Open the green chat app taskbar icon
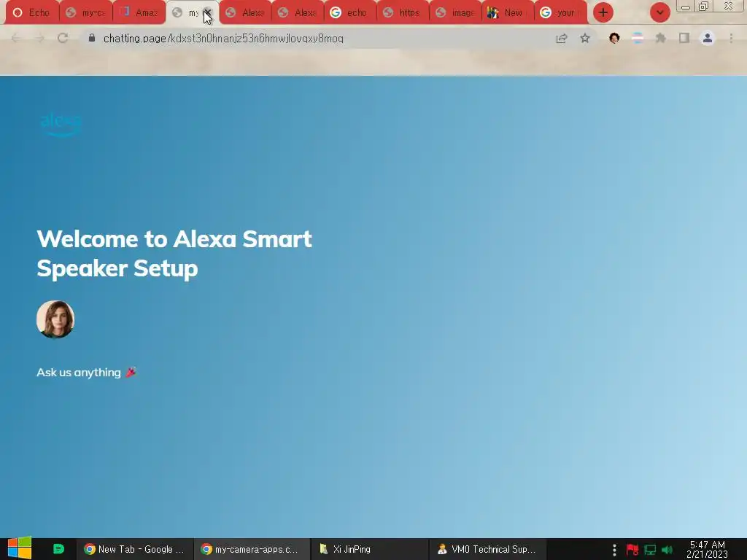 [x=58, y=549]
